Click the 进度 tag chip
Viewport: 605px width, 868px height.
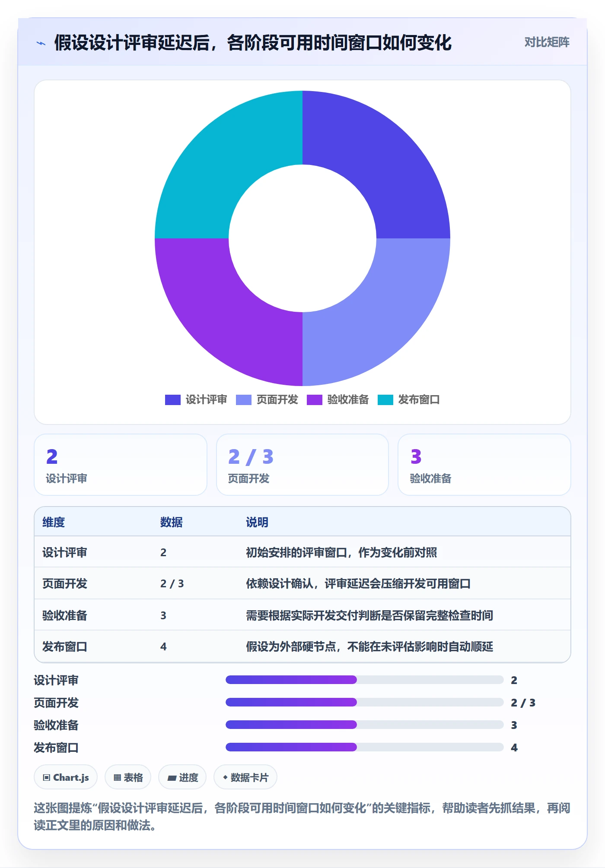pyautogui.click(x=182, y=777)
